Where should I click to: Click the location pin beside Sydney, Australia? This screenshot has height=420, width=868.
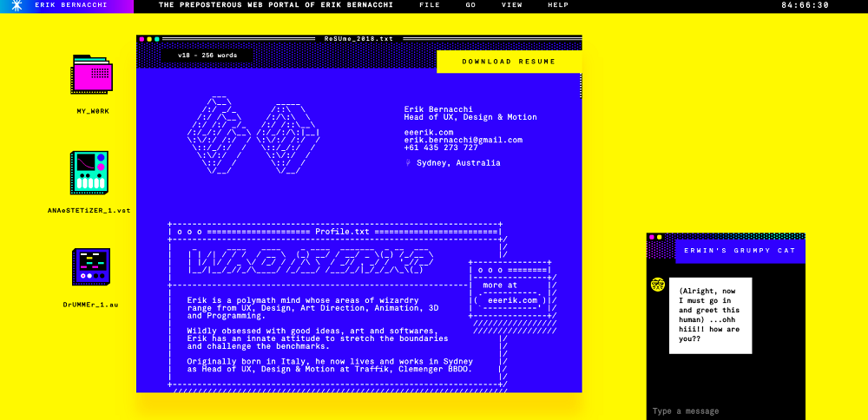[x=408, y=162]
